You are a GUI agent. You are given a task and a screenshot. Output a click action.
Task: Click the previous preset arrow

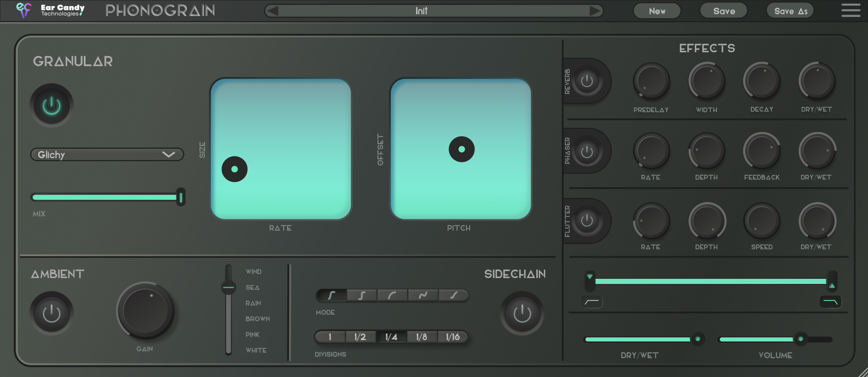point(272,11)
